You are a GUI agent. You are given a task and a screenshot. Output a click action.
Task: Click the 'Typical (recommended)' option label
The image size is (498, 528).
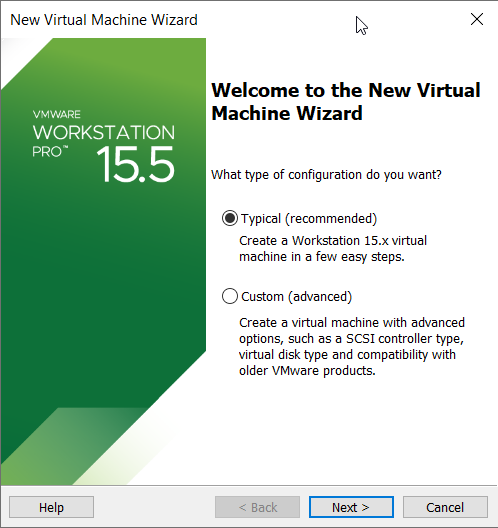[309, 219]
